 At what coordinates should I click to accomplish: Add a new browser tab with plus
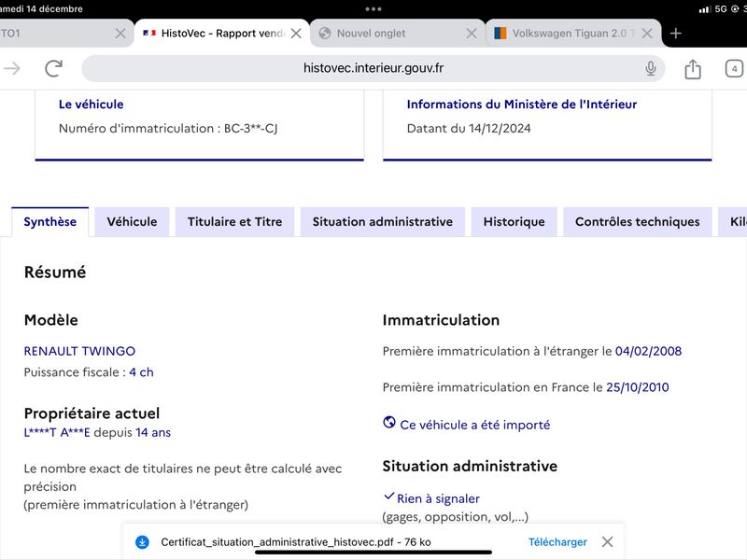(x=675, y=34)
